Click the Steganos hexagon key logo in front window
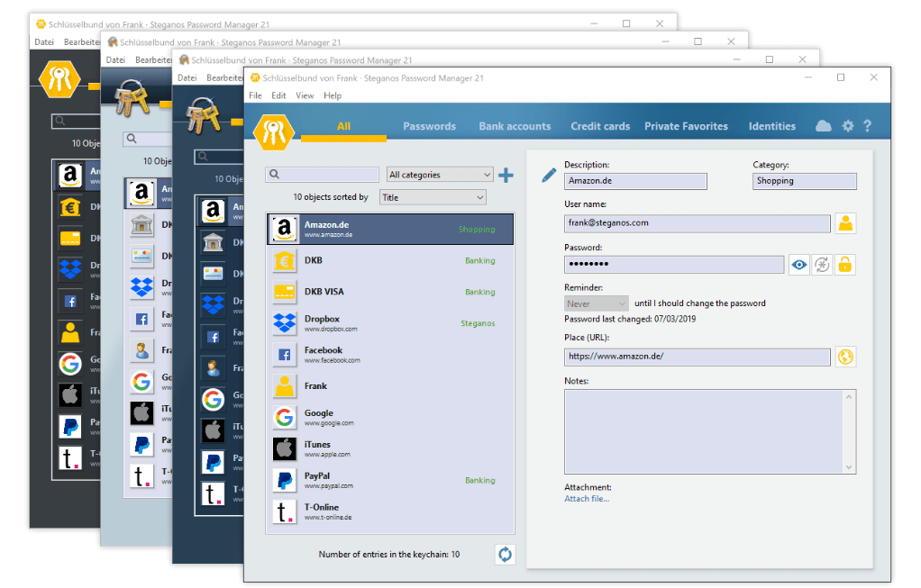The height and width of the screenshot is (588, 921). (x=273, y=132)
